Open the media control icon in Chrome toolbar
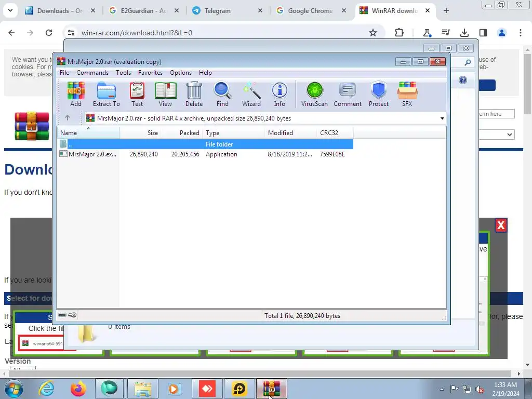 tap(445, 33)
